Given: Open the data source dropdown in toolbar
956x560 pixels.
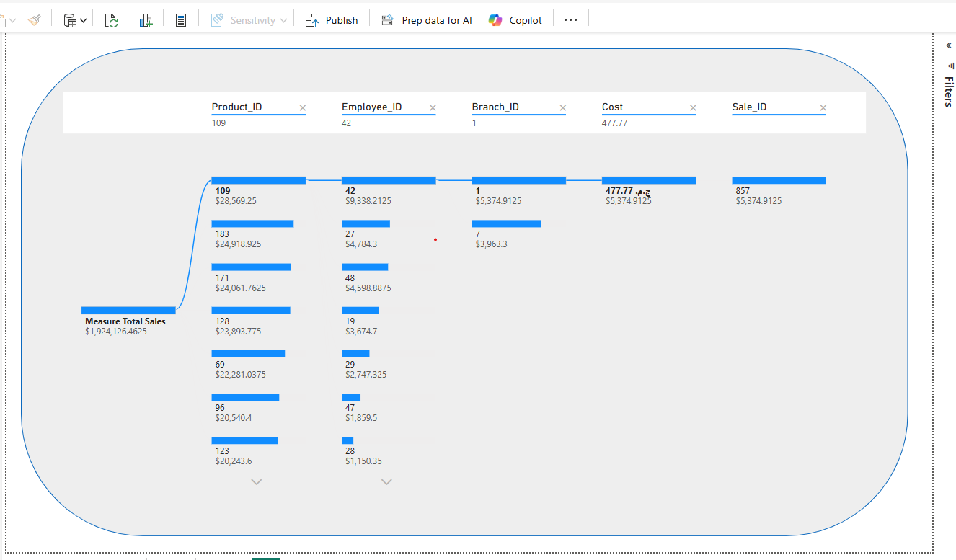Looking at the screenshot, I should tap(75, 20).
